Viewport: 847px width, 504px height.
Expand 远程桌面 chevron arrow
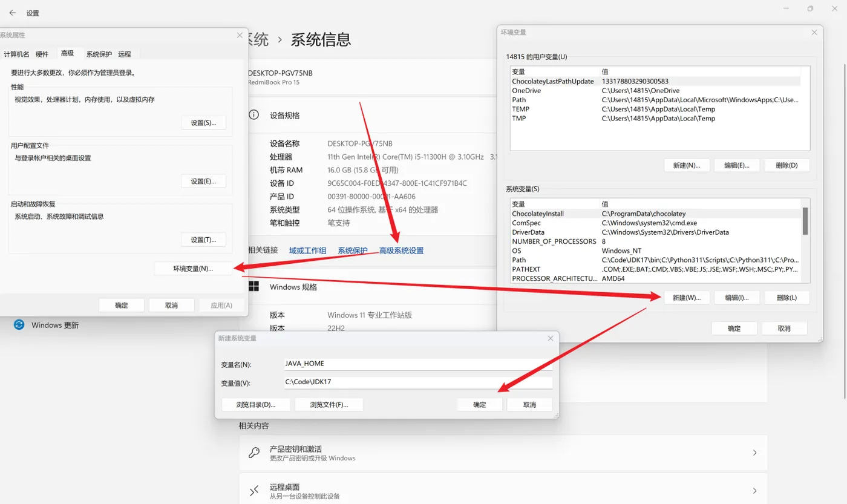pos(754,491)
